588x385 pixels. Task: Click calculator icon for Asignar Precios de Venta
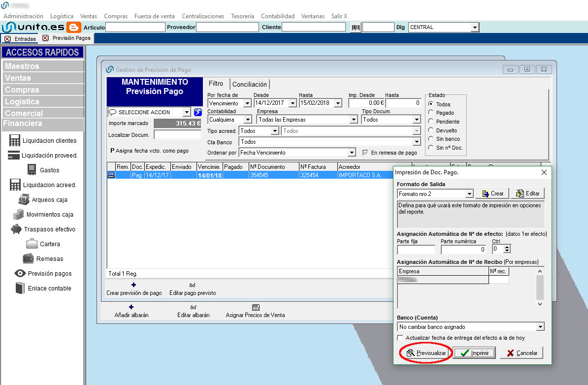click(x=256, y=307)
